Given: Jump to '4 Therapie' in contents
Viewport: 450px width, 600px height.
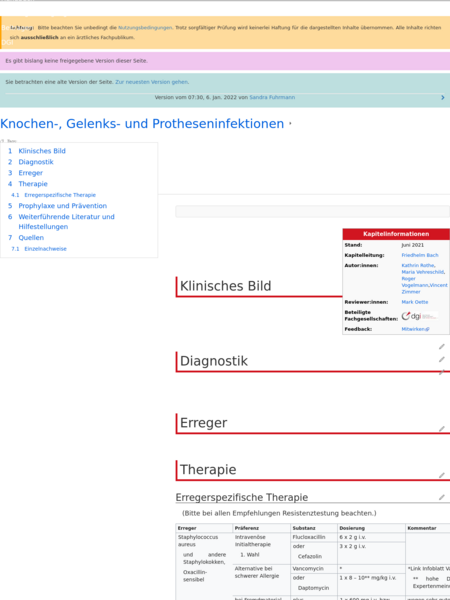Looking at the screenshot, I should click(x=28, y=184).
